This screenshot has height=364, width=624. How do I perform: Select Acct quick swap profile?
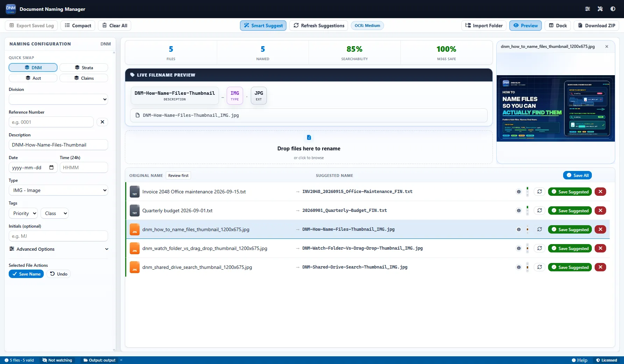[33, 78]
